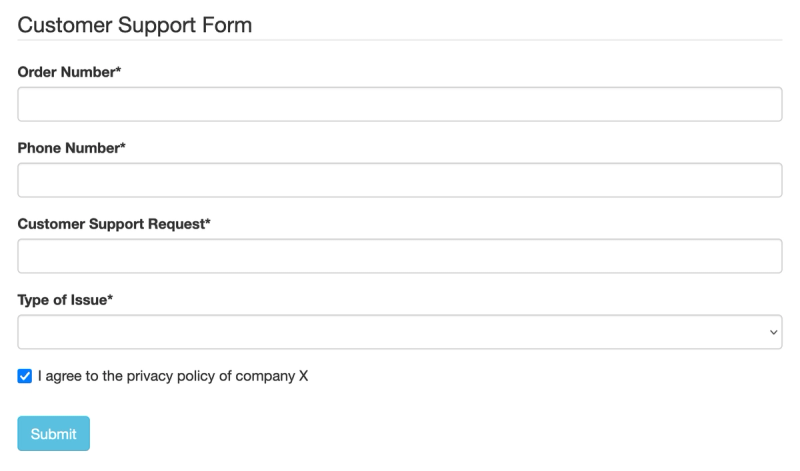
Task: Select the "Customer Support Request" label text
Action: point(110,224)
